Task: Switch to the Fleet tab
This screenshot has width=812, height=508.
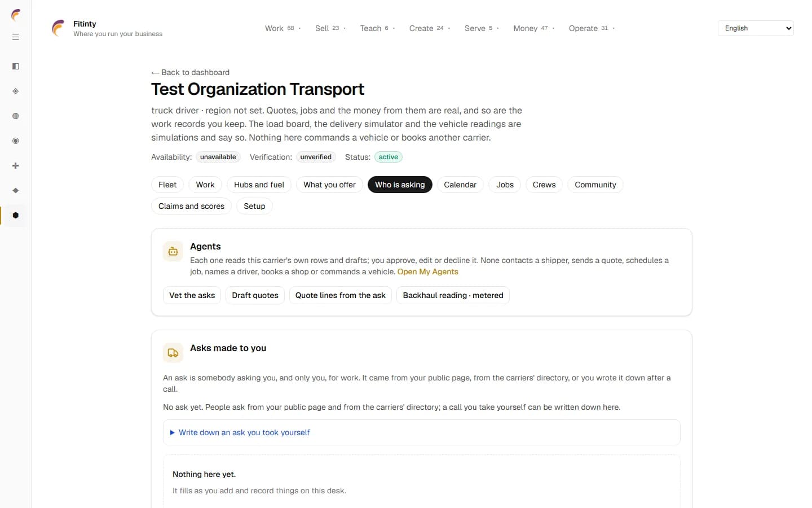Action: 167,185
